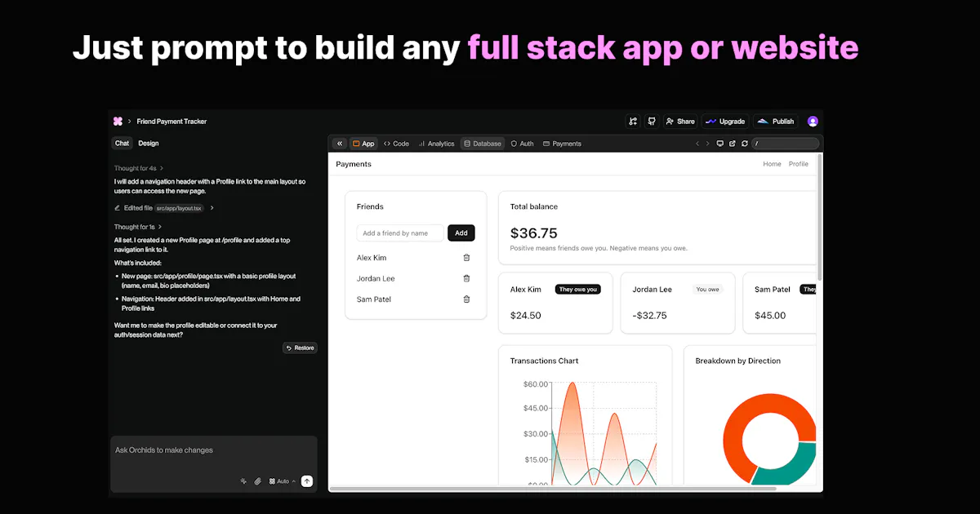
Task: Go forward with preview forward arrow
Action: pos(707,144)
